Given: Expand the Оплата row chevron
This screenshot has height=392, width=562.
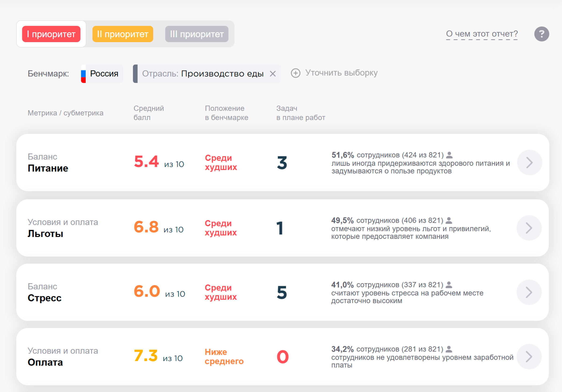Looking at the screenshot, I should [x=529, y=356].
